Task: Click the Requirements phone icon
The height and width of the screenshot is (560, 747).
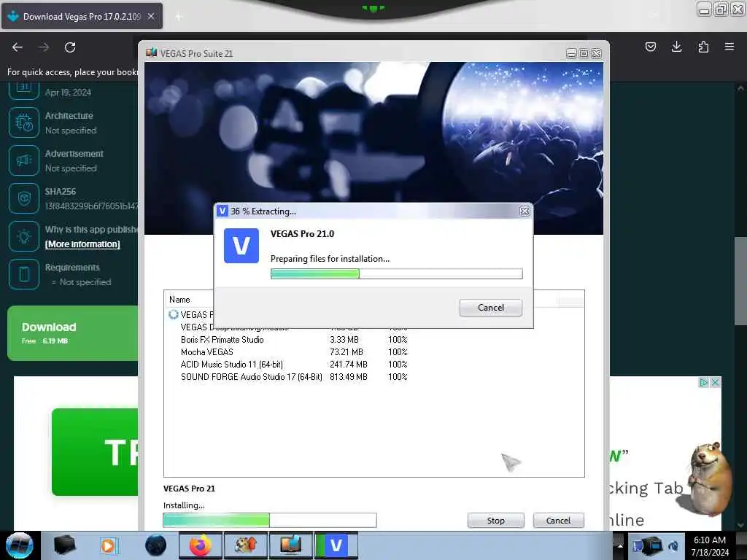Action: tap(24, 274)
